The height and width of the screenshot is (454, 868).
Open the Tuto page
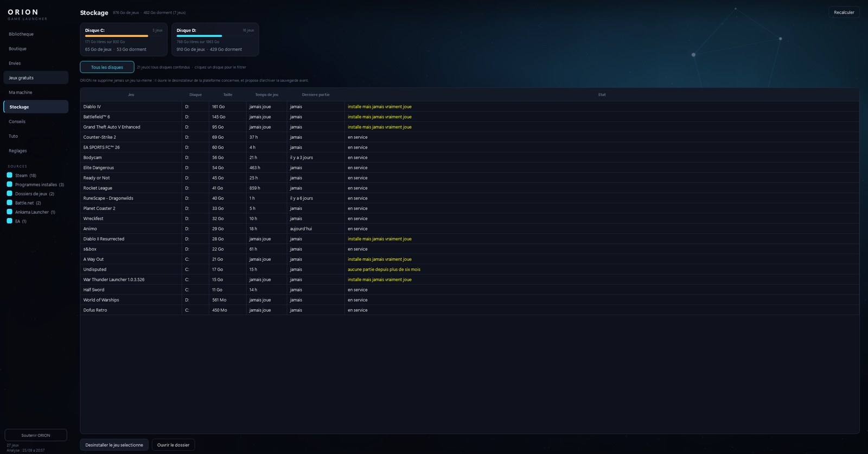(36, 136)
